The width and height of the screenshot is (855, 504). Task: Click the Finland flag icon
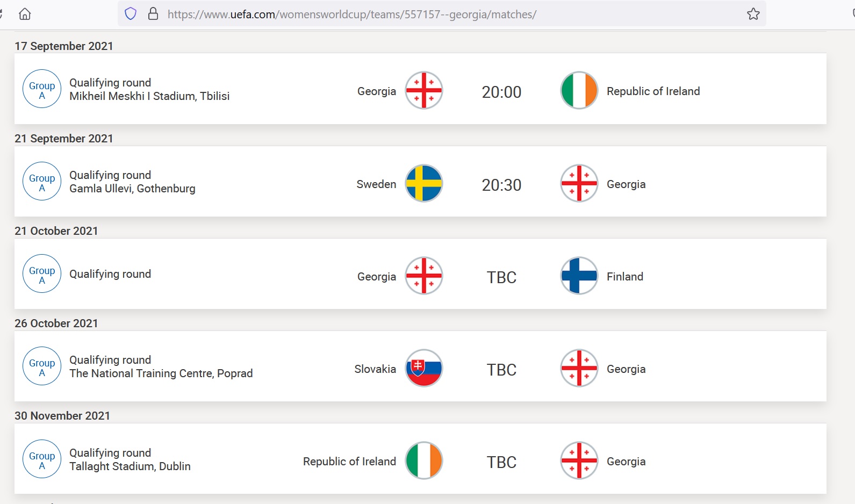[579, 276]
